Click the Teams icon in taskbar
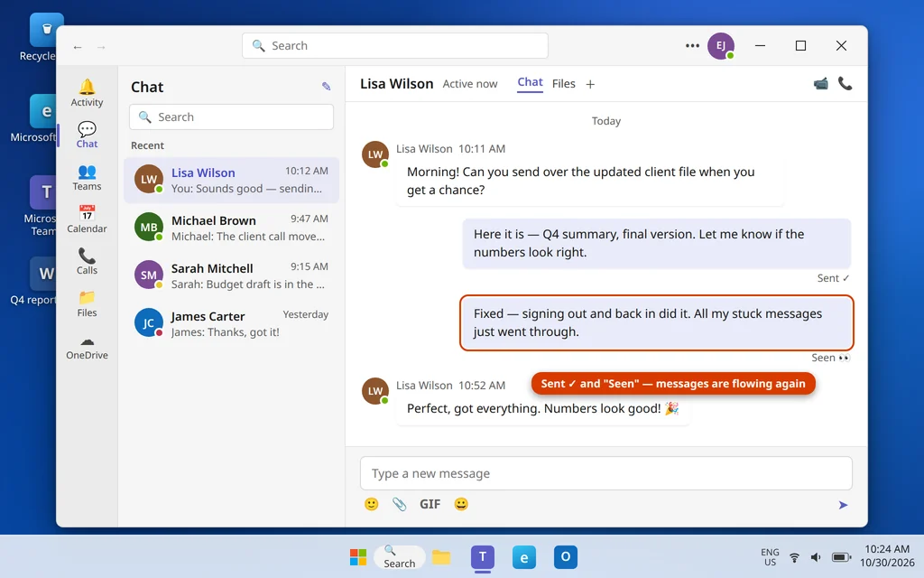The height and width of the screenshot is (578, 924). [483, 556]
